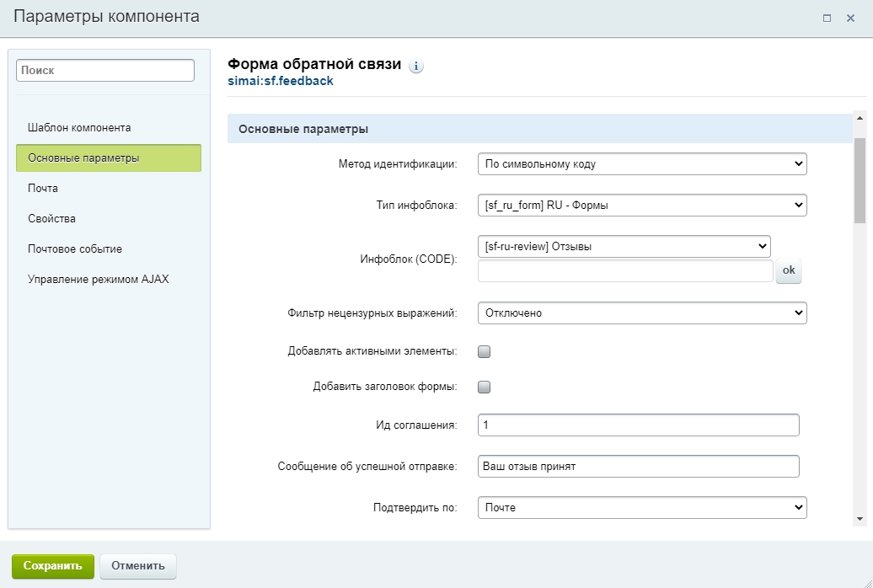This screenshot has width=873, height=588.
Task: Open 'Свойства' sidebar section
Action: (x=51, y=219)
